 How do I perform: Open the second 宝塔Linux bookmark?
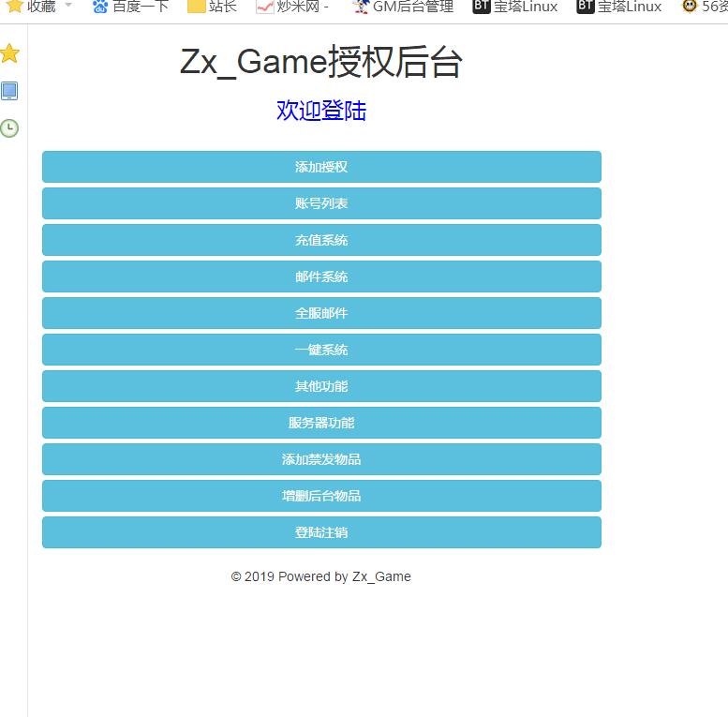click(x=619, y=7)
